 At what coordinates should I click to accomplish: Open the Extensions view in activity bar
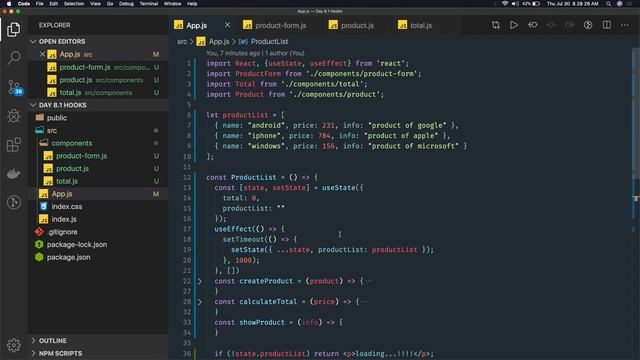14,144
